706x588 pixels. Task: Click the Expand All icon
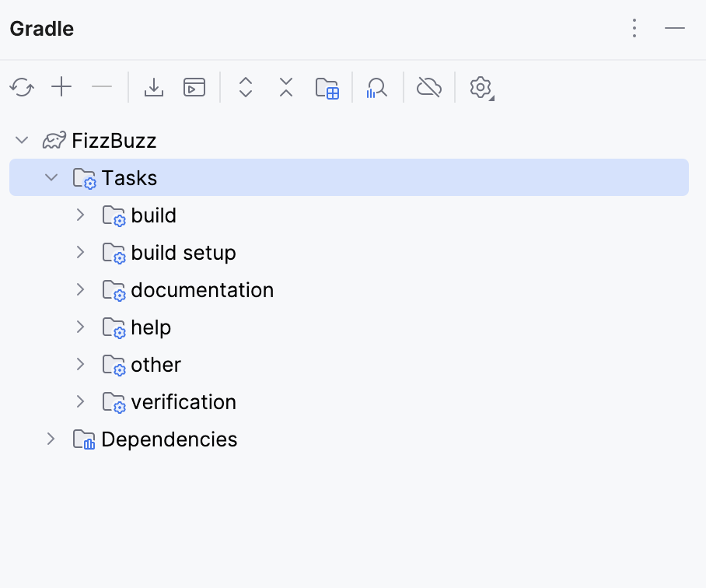tap(245, 87)
